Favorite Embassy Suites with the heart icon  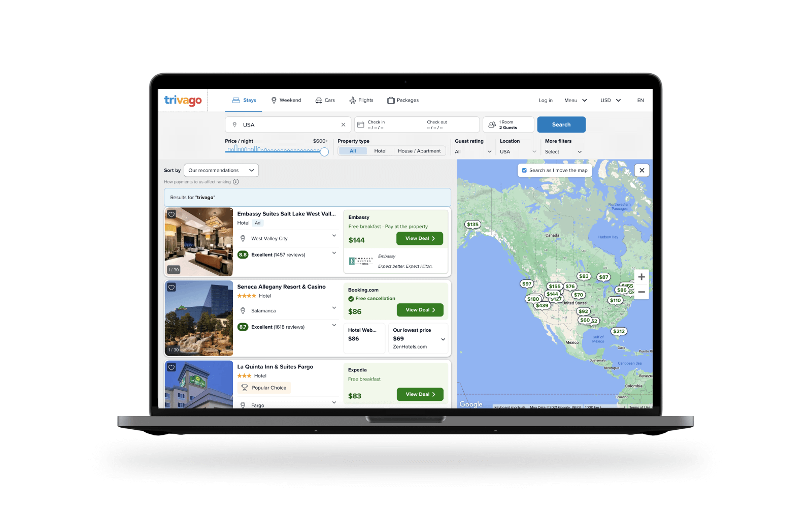(172, 214)
